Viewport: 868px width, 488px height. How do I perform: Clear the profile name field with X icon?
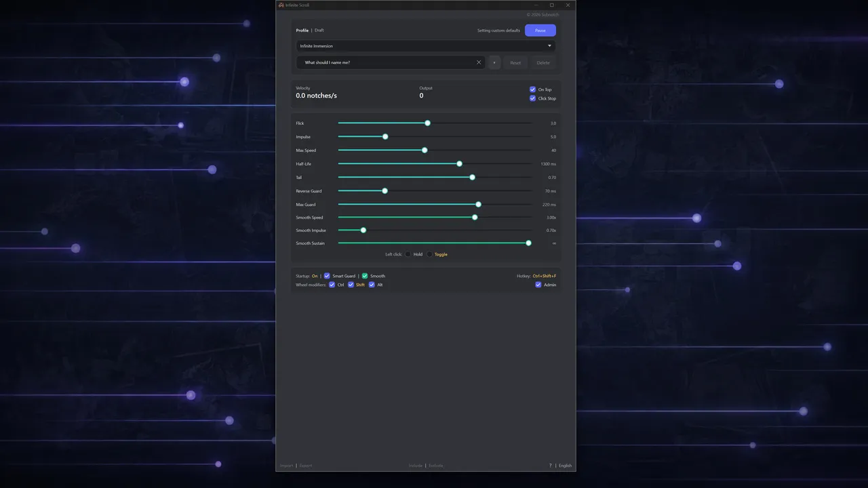(479, 62)
